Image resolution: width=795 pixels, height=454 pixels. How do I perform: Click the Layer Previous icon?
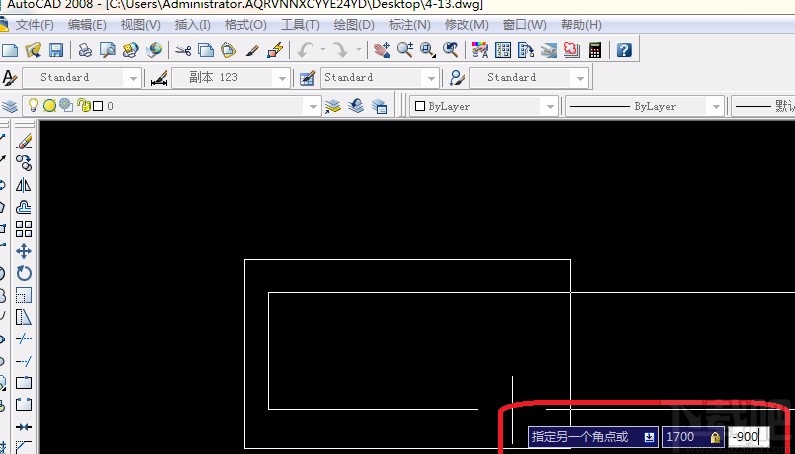pos(356,106)
